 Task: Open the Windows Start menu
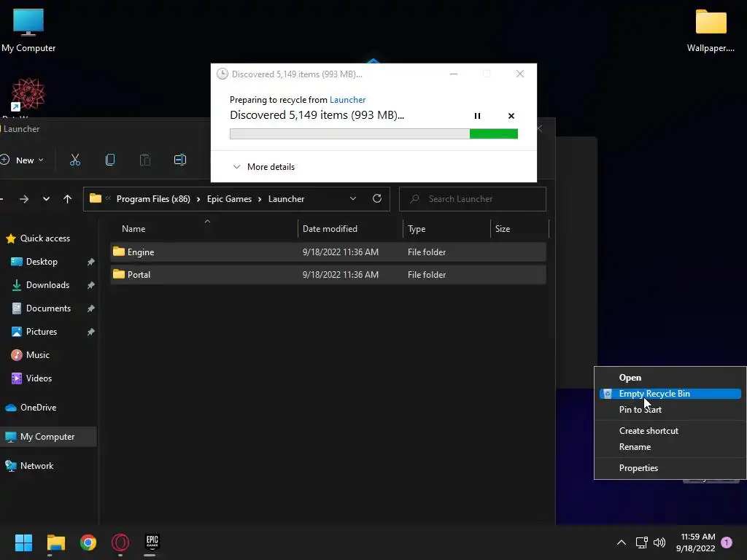(x=23, y=542)
